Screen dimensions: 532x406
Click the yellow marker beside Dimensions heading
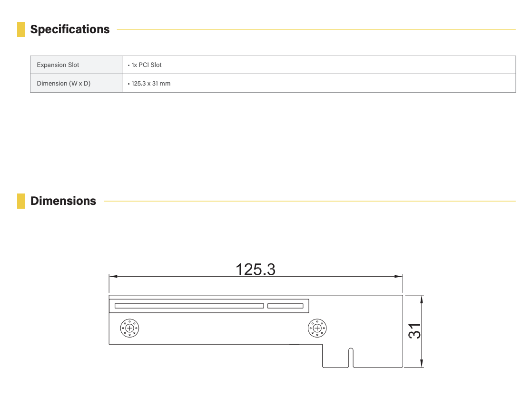pyautogui.click(x=21, y=201)
